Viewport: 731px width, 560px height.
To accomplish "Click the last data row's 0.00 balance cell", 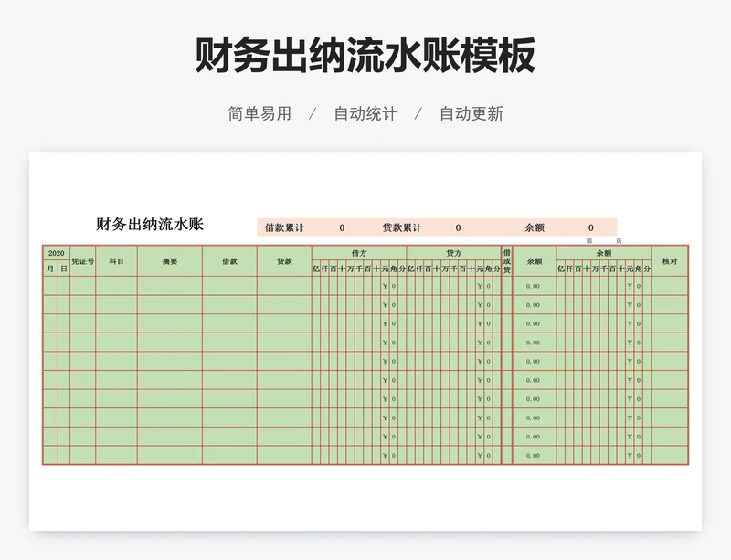I will coord(535,456).
